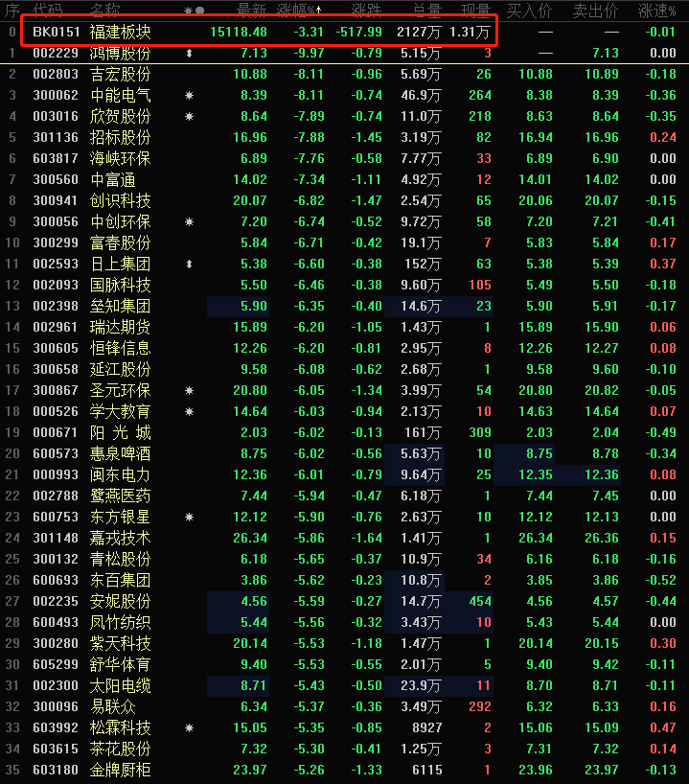Open stock 凤竹纺织

120,622
